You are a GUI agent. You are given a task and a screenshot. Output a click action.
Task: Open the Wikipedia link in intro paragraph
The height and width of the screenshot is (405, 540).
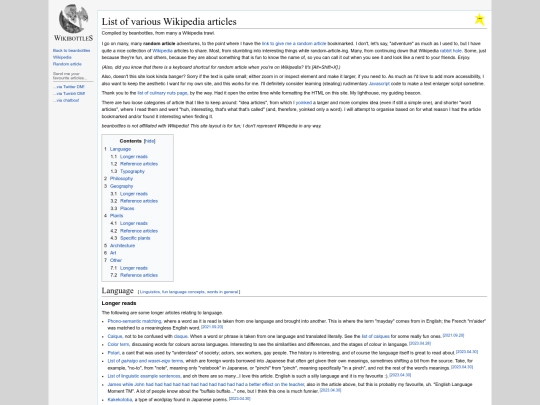coord(162,51)
